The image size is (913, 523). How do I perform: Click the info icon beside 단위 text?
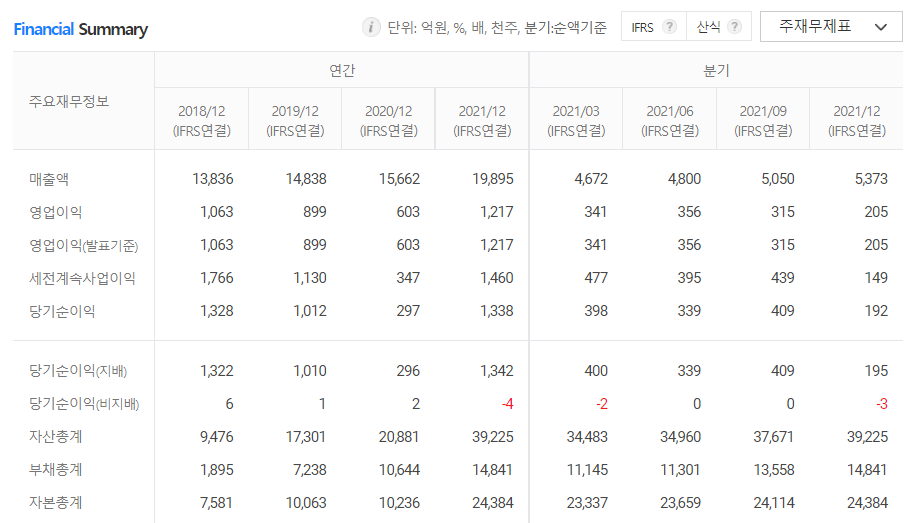pos(371,27)
